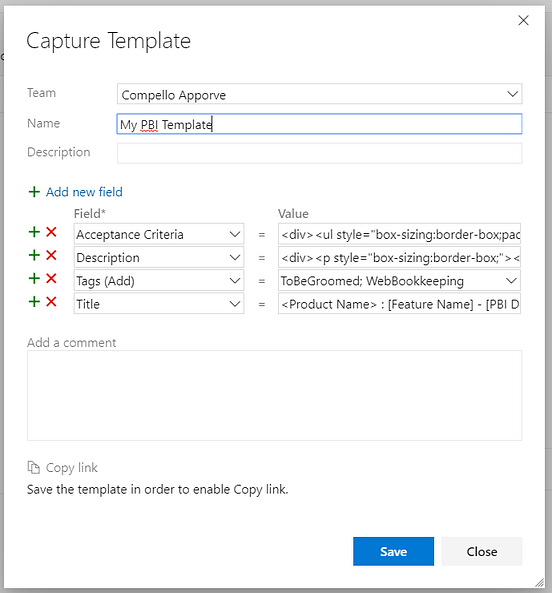552x593 pixels.
Task: Click the Add new field link
Action: (84, 192)
